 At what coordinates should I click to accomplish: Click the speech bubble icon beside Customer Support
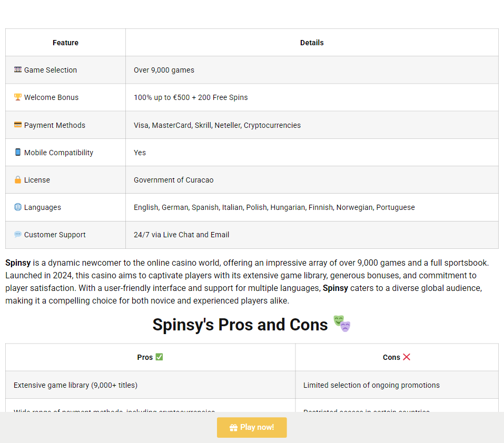tap(18, 234)
